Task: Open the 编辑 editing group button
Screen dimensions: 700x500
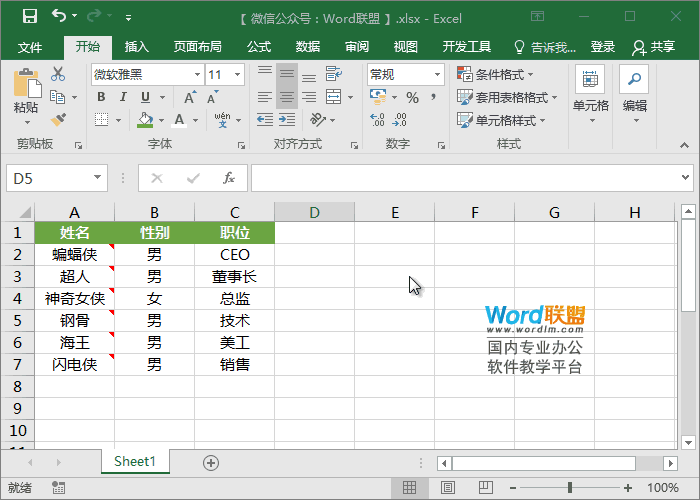Action: (635, 95)
